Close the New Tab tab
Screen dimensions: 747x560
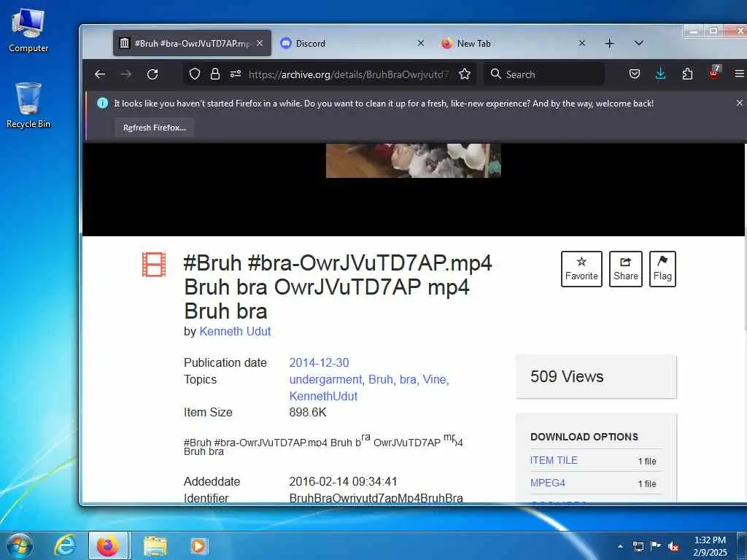click(x=581, y=43)
